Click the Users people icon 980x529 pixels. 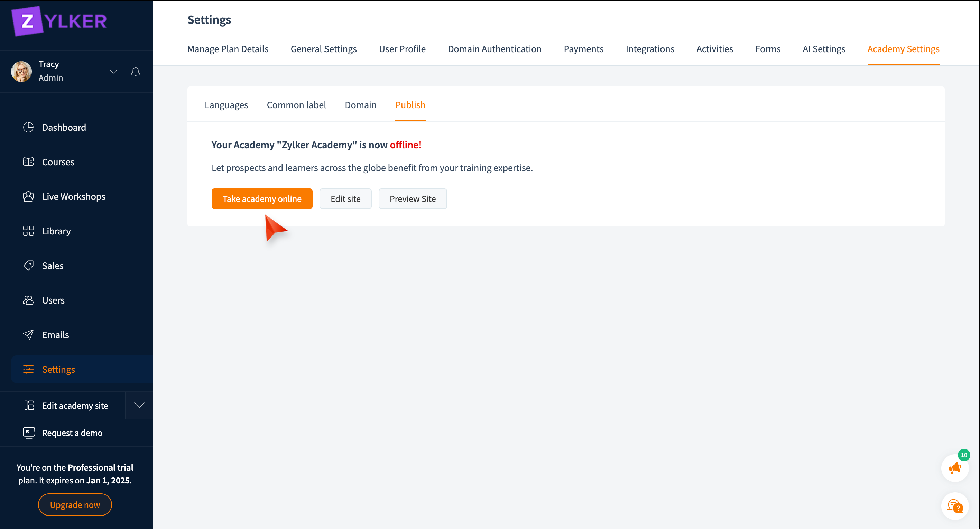coord(28,300)
